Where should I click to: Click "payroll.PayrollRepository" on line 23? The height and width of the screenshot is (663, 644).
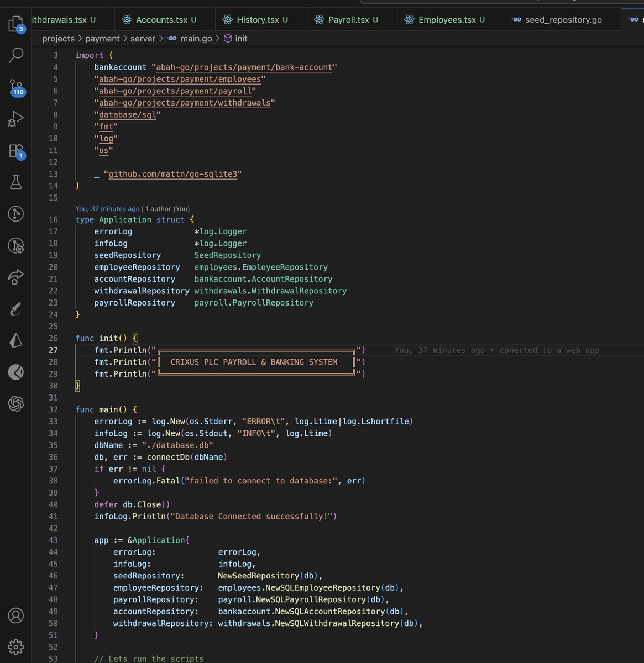click(254, 303)
